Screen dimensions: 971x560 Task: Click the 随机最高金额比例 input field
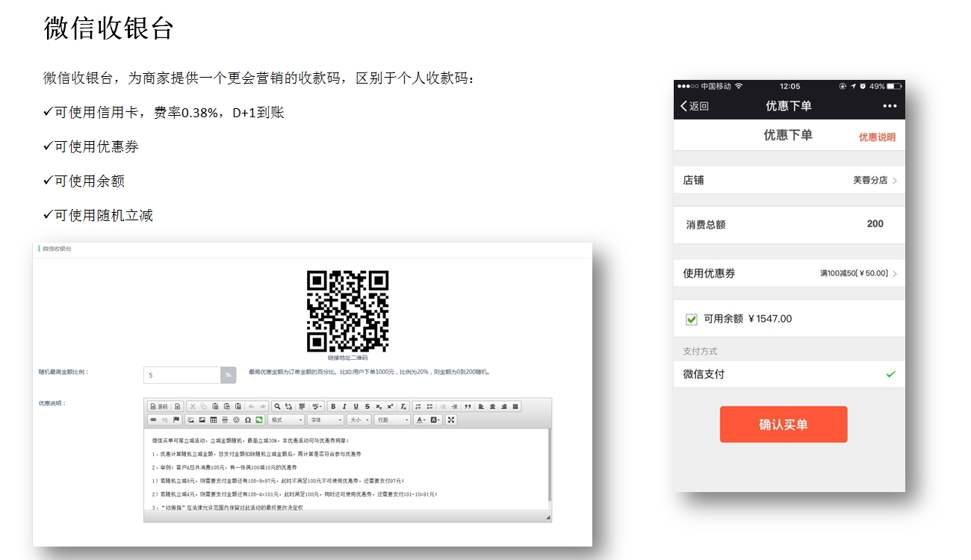coord(182,375)
